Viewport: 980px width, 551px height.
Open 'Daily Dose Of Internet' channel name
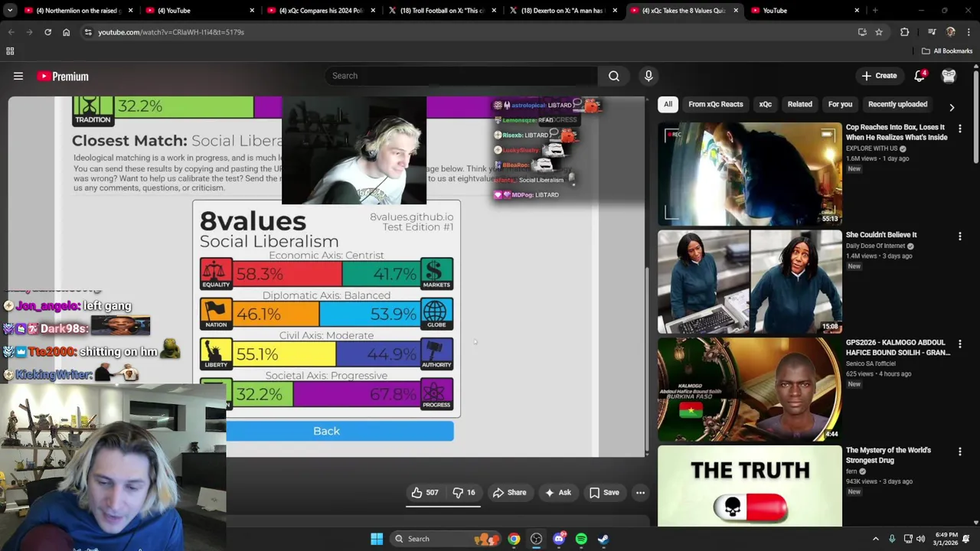[876, 246]
